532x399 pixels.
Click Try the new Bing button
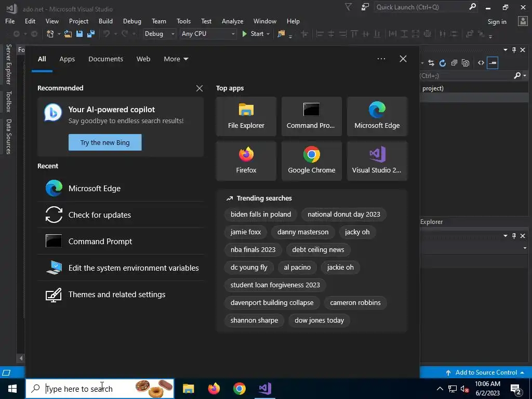[105, 142]
